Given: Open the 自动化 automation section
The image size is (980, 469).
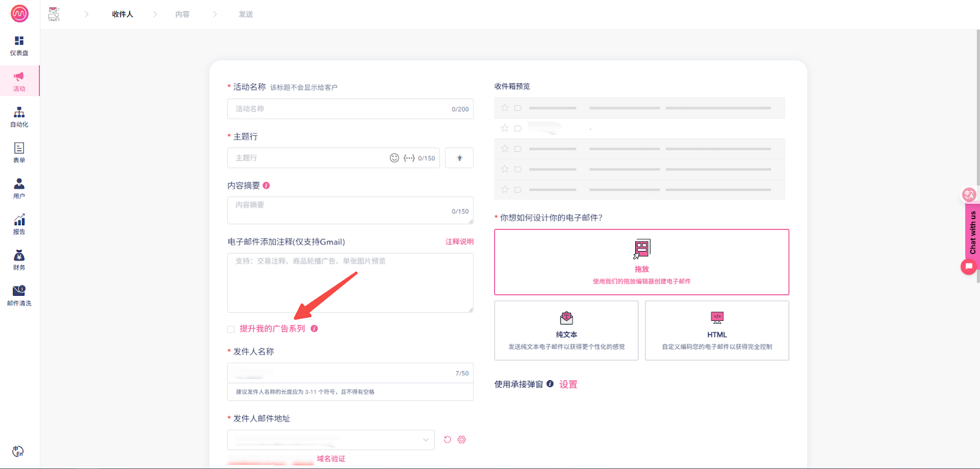Looking at the screenshot, I should (19, 117).
